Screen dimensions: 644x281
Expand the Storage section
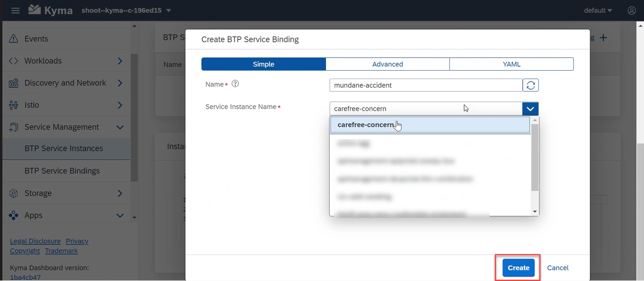tap(120, 193)
